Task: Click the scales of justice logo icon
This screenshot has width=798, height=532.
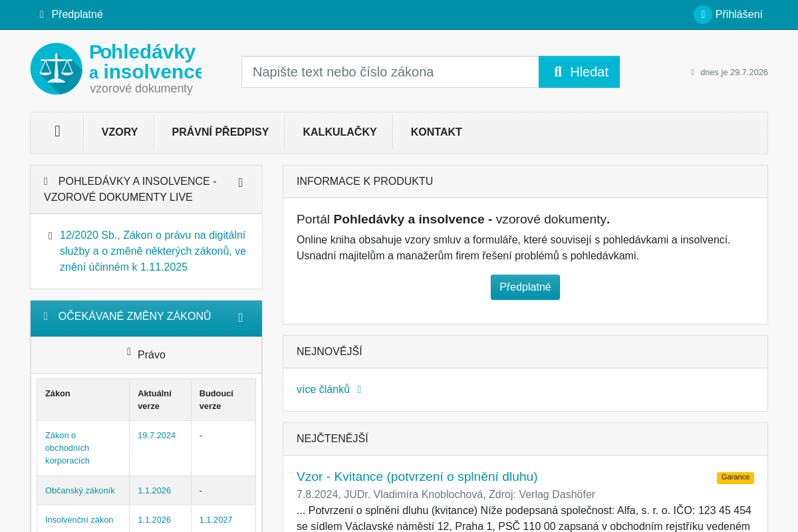Action: coord(57,68)
